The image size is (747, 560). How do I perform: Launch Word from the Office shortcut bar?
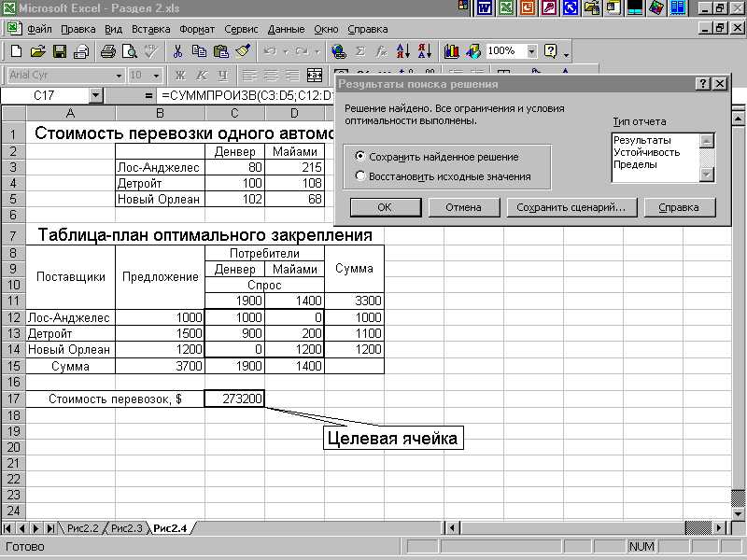point(485,7)
